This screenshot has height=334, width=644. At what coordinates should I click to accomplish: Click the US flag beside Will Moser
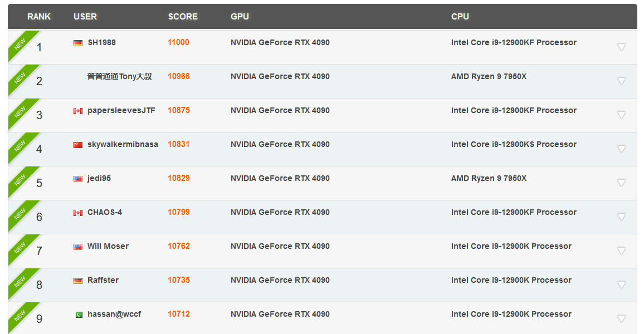tap(78, 247)
